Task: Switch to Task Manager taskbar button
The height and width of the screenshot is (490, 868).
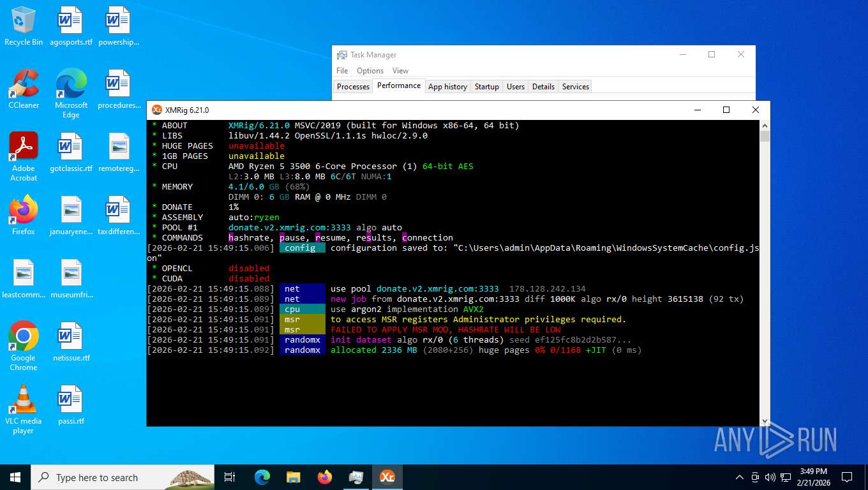Action: point(355,477)
